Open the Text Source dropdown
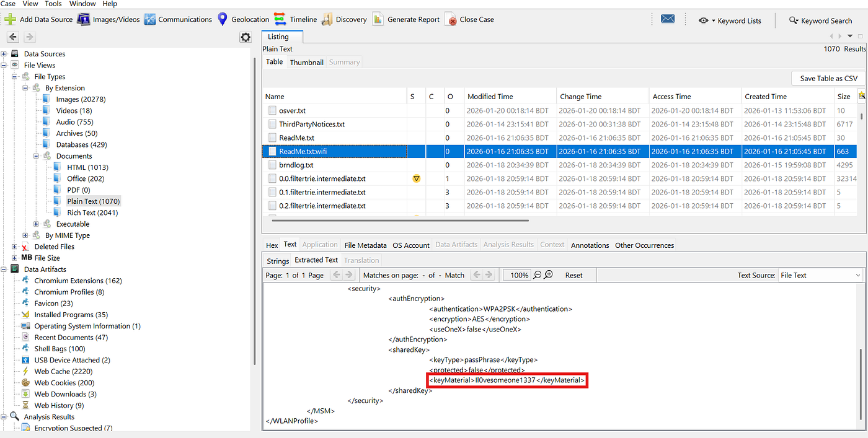Viewport: 868px width, 438px height. tap(820, 275)
